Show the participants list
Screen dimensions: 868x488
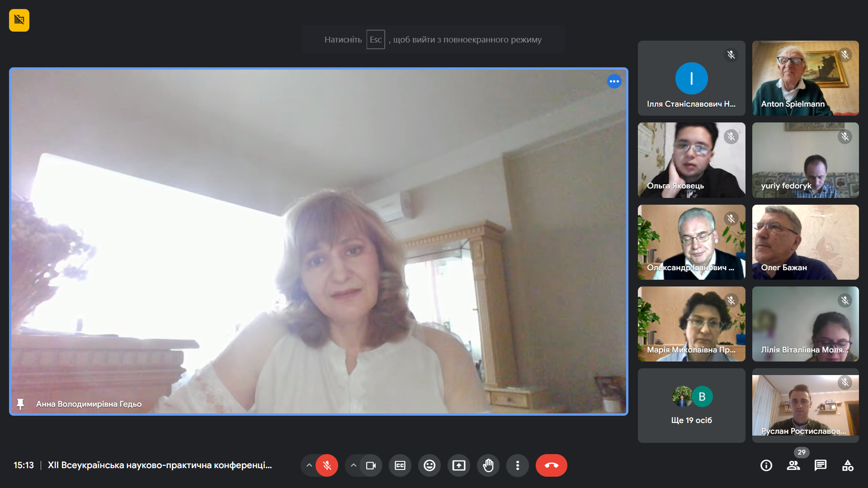coord(793,465)
